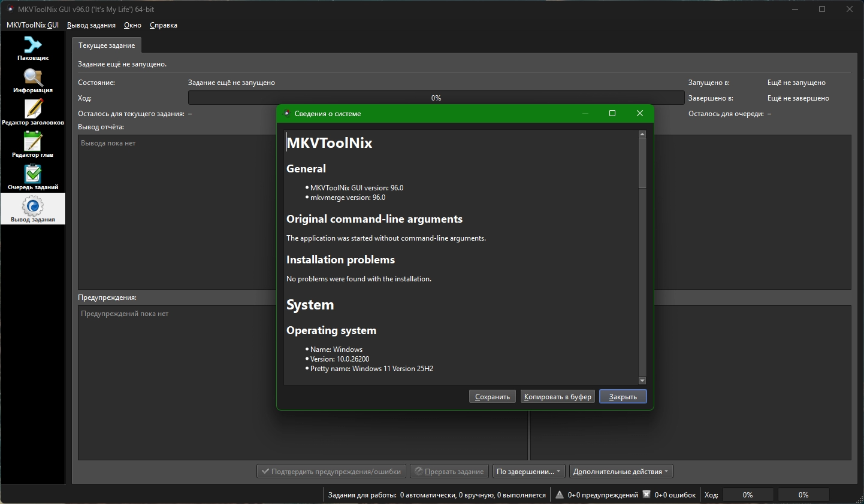
Task: Click Подтвердить предупреждения/ошибки button
Action: pos(331,472)
